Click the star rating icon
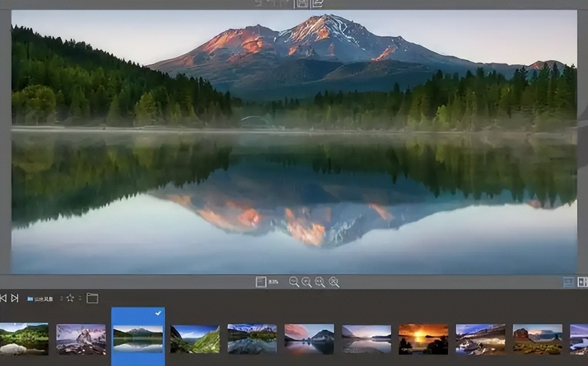This screenshot has width=588, height=366. coord(70,298)
